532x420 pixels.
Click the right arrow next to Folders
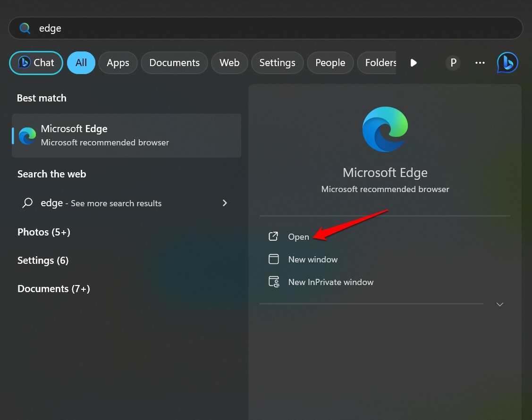tap(413, 62)
